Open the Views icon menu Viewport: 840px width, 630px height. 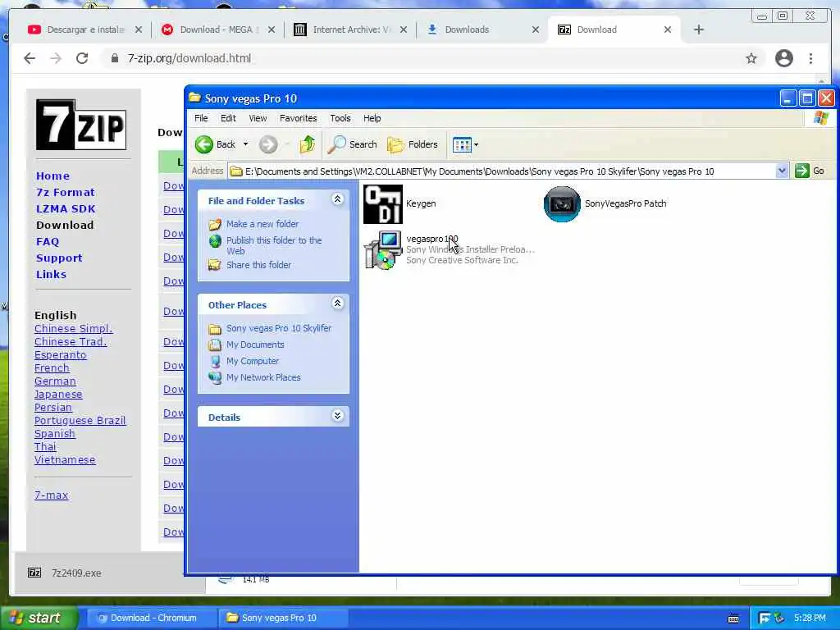(464, 144)
